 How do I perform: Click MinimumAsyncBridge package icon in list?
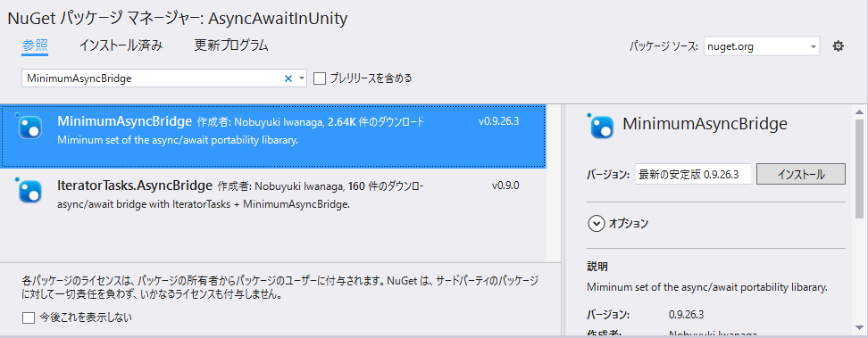pos(29,127)
